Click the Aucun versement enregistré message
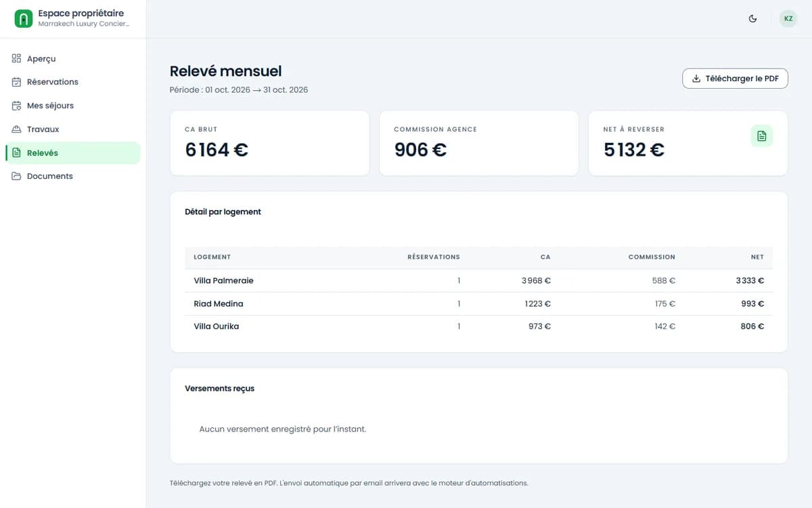 coord(282,429)
